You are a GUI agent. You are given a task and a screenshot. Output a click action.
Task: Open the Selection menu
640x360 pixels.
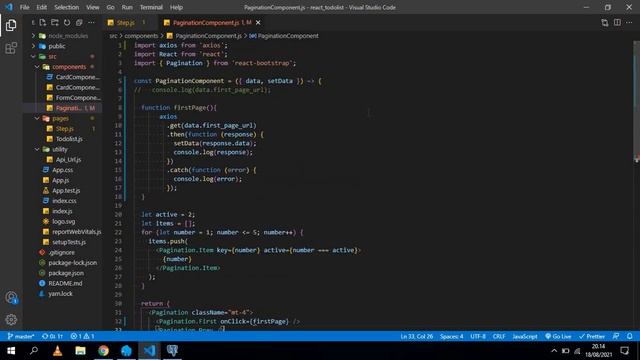point(67,7)
